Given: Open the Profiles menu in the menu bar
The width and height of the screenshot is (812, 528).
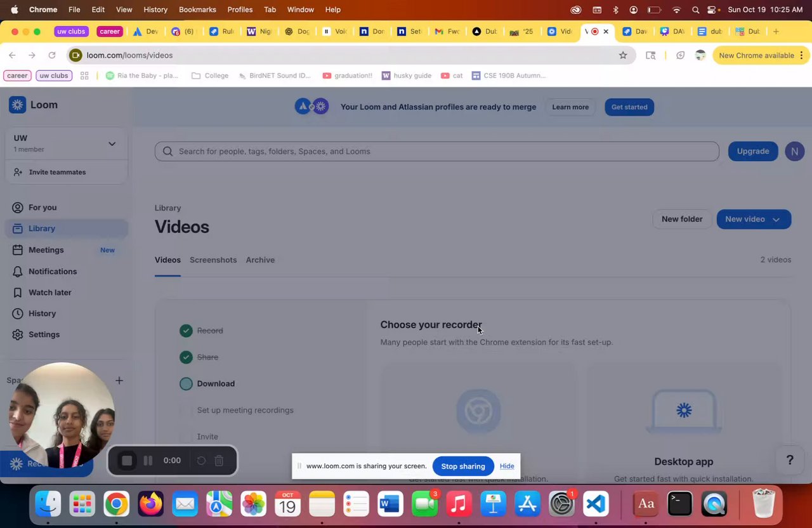Looking at the screenshot, I should click(240, 10).
